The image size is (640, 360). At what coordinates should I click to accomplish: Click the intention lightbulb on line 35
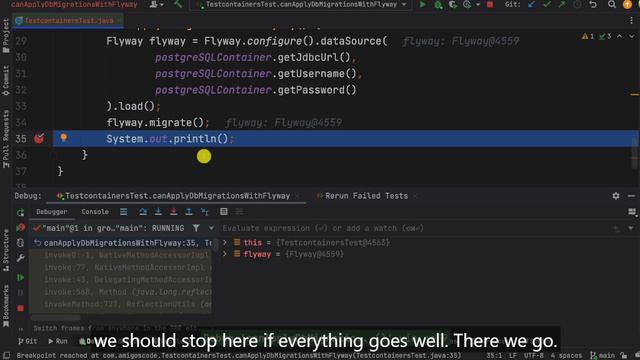click(x=64, y=138)
